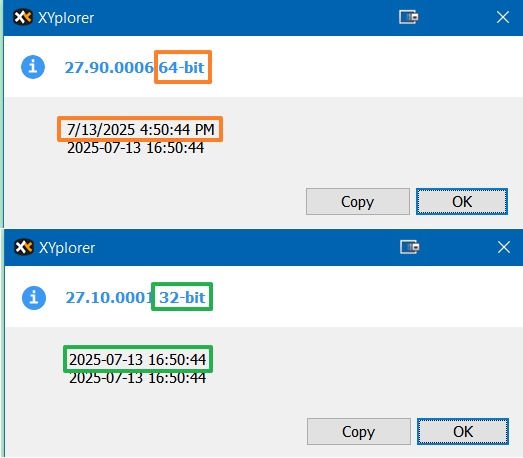Image resolution: width=523 pixels, height=458 pixels.
Task: Click OK in the 64-bit version dialog
Action: click(462, 201)
